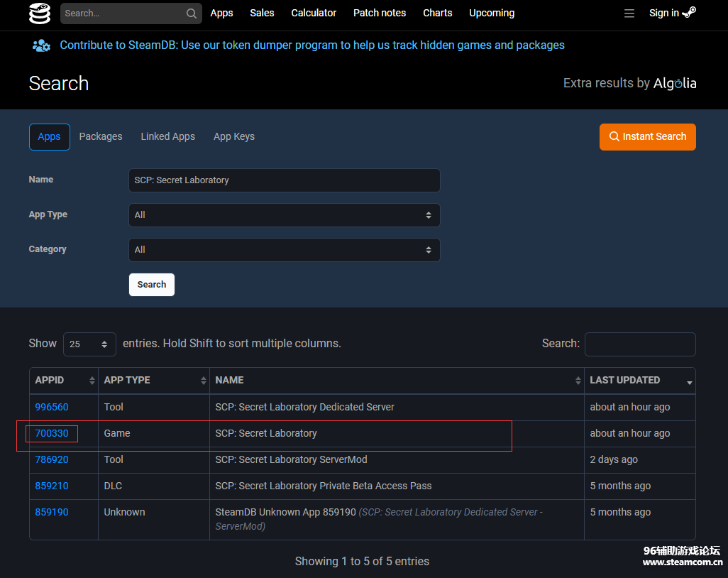Click the Name input field
The height and width of the screenshot is (578, 728).
pyautogui.click(x=284, y=180)
